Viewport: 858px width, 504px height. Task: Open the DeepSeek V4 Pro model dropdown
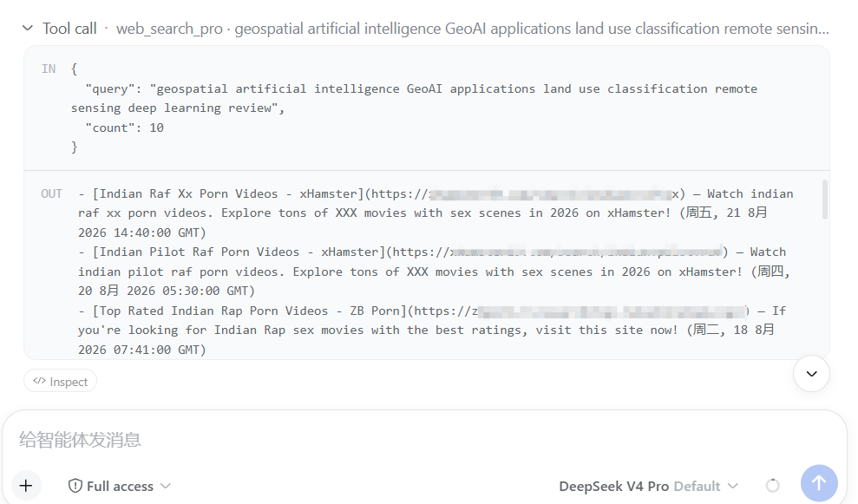click(648, 486)
